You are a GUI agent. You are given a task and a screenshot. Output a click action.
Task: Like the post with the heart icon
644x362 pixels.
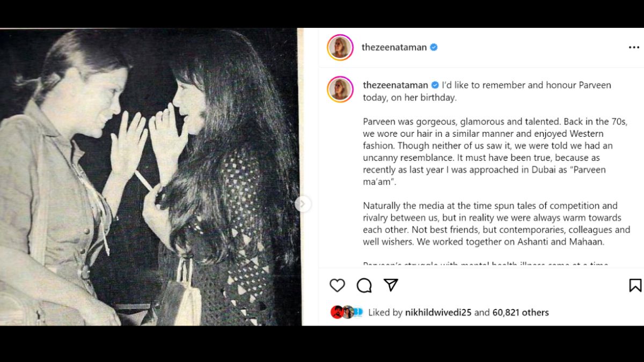point(337,285)
